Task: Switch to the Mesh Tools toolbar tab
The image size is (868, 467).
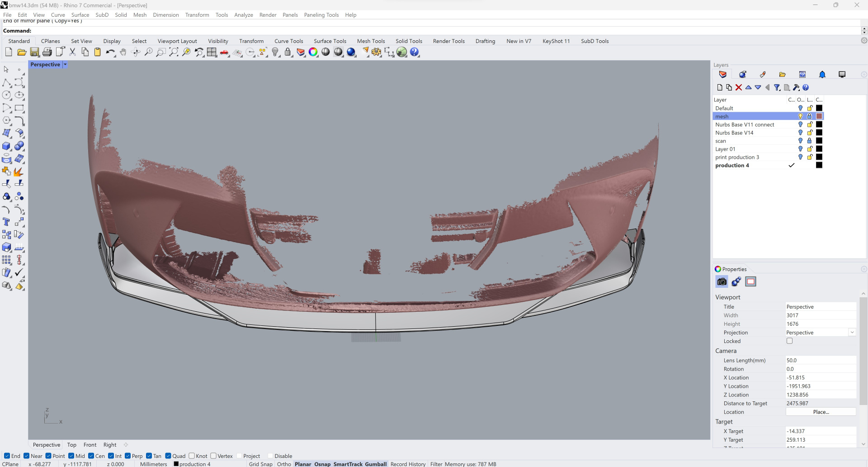Action: (x=371, y=41)
